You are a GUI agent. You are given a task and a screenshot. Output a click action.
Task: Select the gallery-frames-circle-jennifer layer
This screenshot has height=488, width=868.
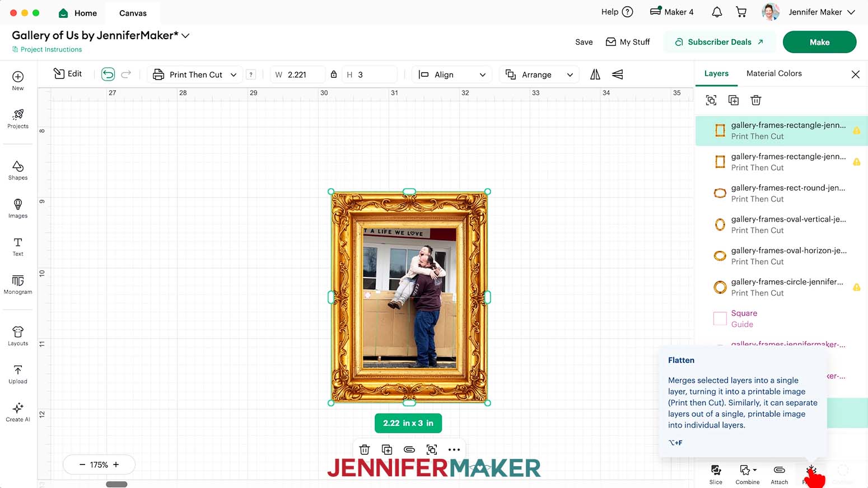pos(781,287)
